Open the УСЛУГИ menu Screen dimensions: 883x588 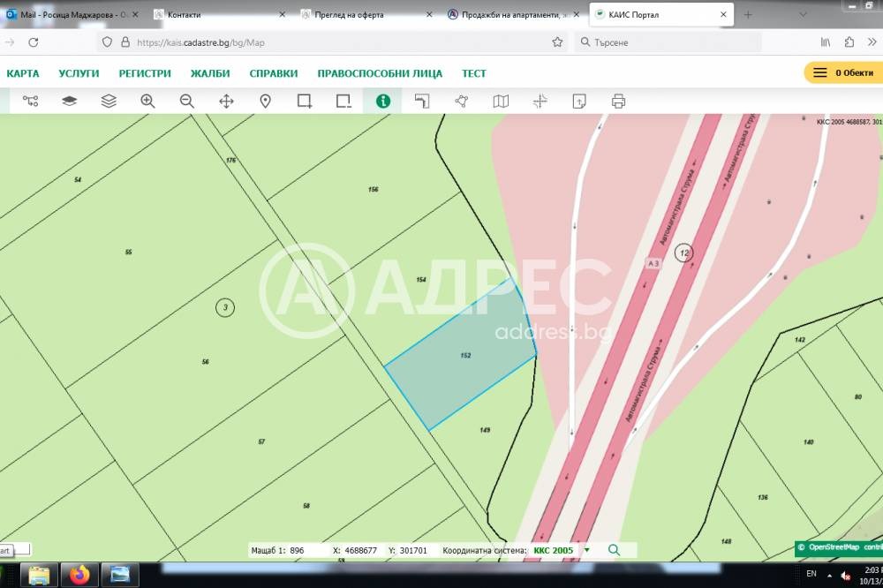tap(79, 73)
